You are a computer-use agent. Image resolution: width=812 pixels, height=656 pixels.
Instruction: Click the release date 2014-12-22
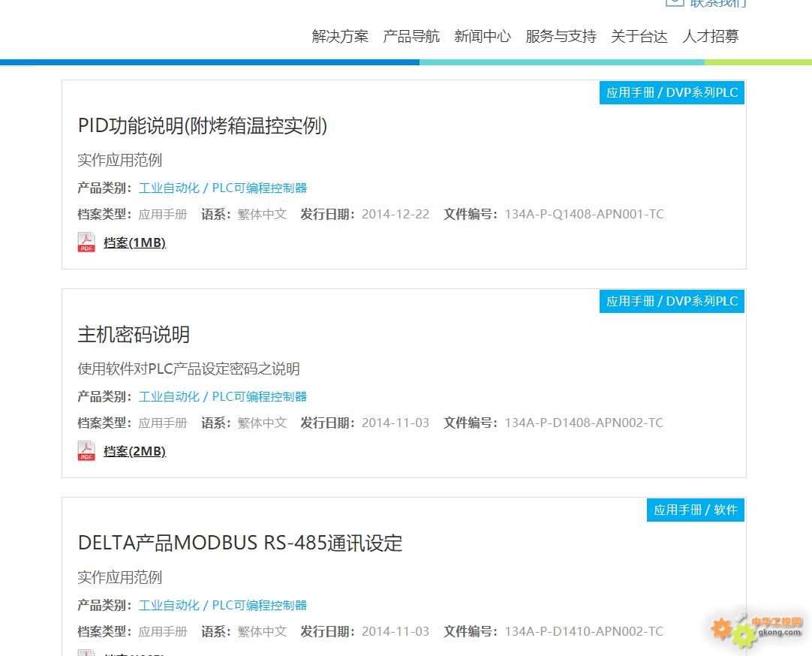(x=395, y=215)
